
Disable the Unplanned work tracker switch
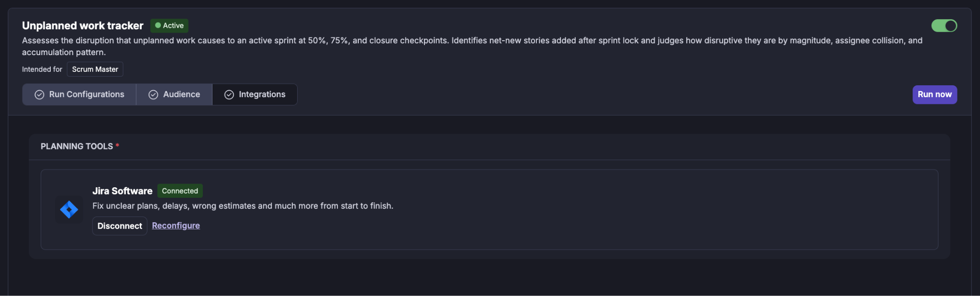(x=944, y=26)
